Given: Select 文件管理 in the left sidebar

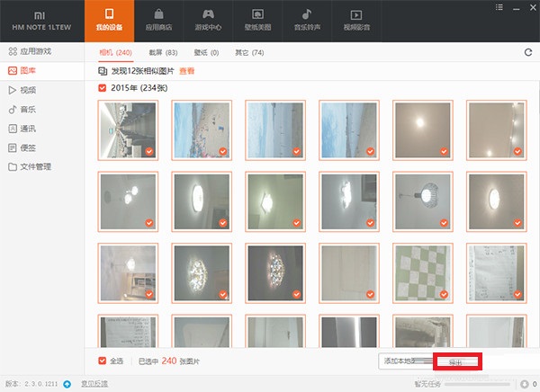Looking at the screenshot, I should [x=35, y=166].
